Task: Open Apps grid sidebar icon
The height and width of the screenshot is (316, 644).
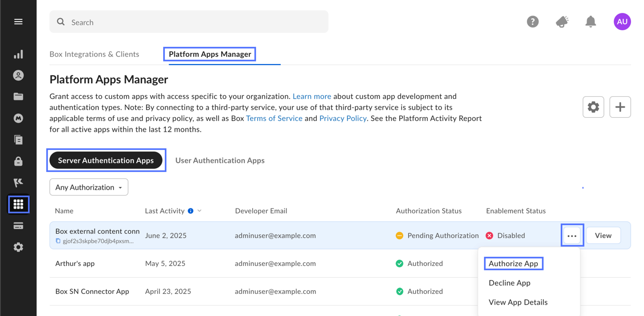Action: [18, 204]
